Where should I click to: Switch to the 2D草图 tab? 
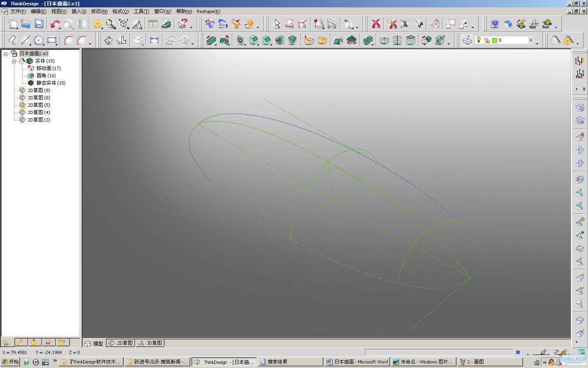point(120,343)
